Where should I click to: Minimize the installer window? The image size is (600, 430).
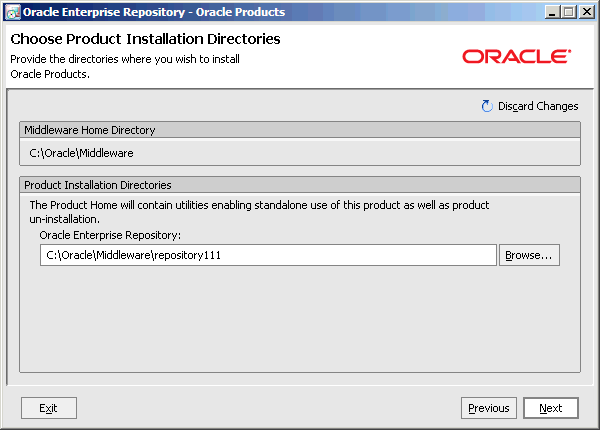552,12
